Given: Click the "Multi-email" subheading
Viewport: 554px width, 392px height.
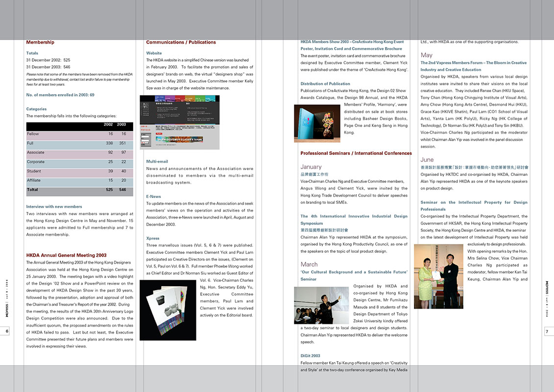Looking at the screenshot, I should 157,161.
